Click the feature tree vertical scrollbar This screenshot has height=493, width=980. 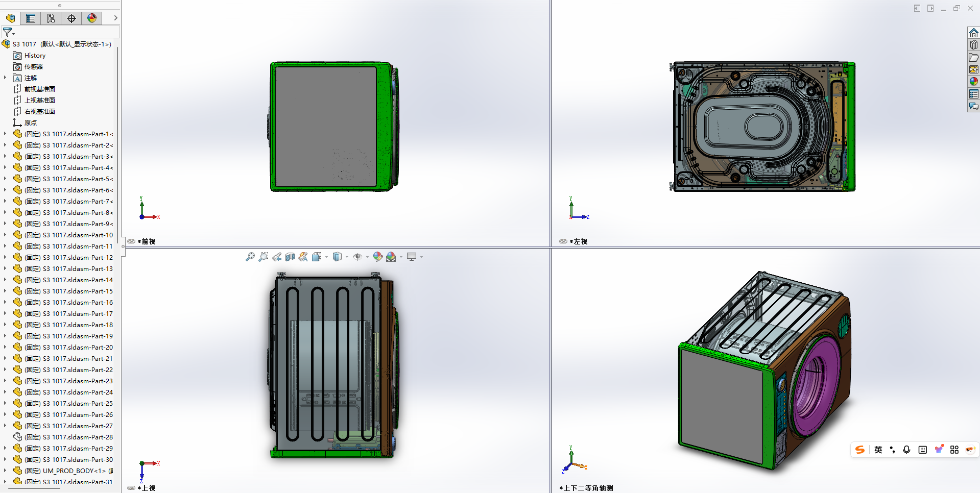(118, 145)
